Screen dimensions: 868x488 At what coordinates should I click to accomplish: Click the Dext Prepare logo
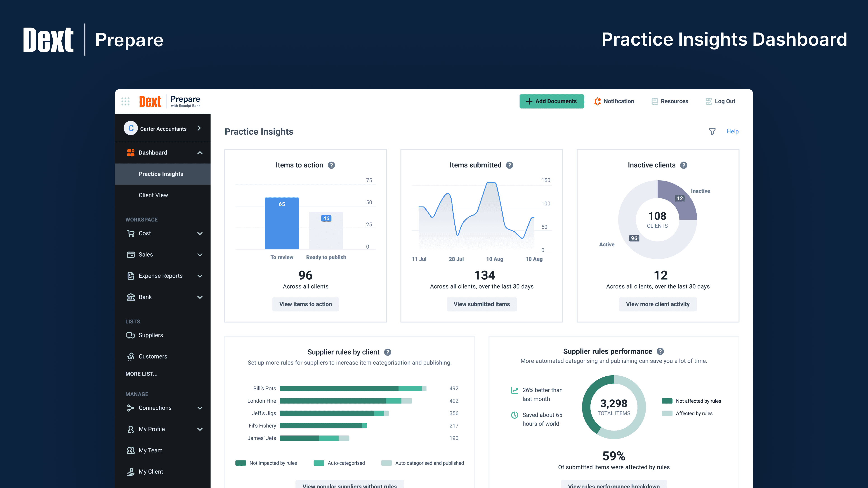[x=170, y=101]
